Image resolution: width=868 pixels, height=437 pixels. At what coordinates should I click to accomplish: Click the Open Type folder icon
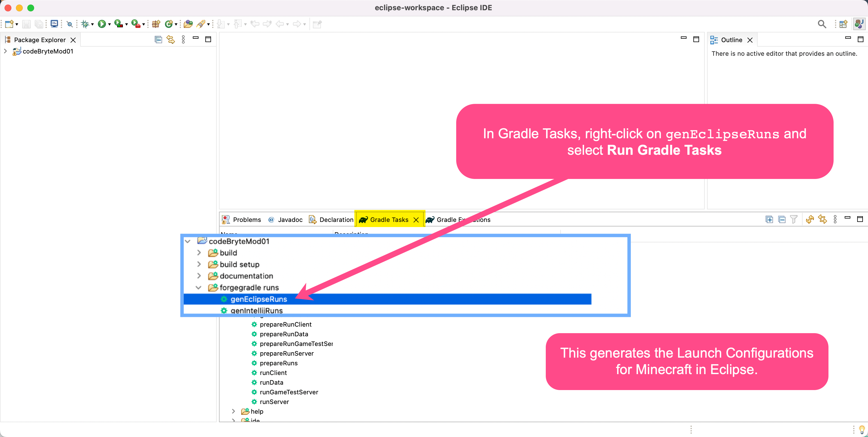pyautogui.click(x=188, y=24)
